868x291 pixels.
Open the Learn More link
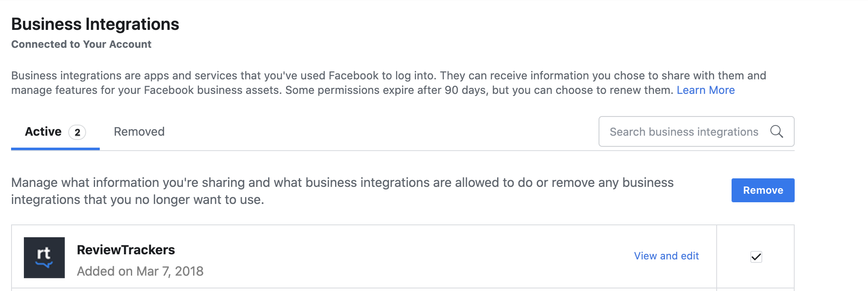pyautogui.click(x=706, y=90)
